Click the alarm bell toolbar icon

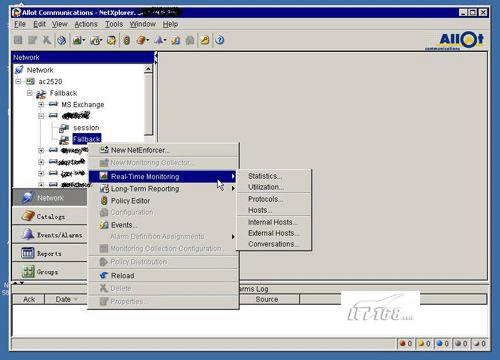(159, 40)
